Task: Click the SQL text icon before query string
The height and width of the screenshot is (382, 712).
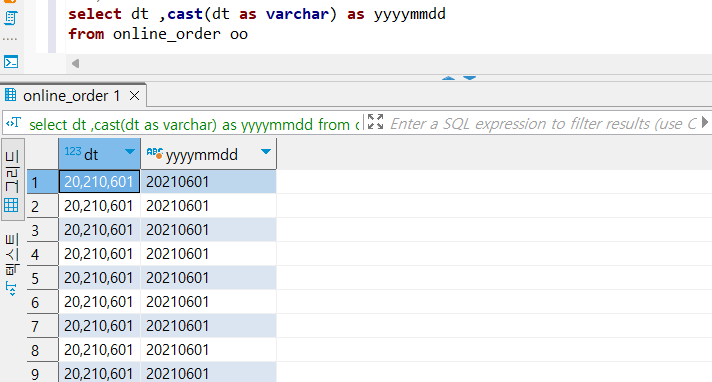Action: click(14, 123)
